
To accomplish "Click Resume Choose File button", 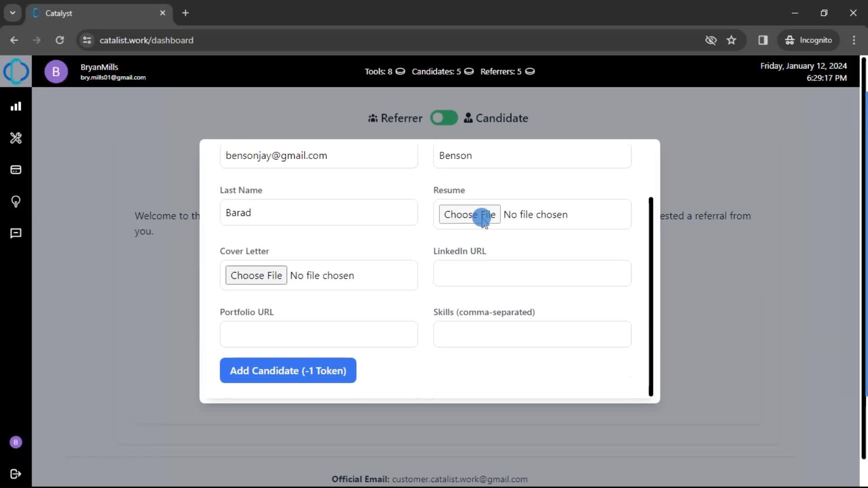I will (x=470, y=215).
